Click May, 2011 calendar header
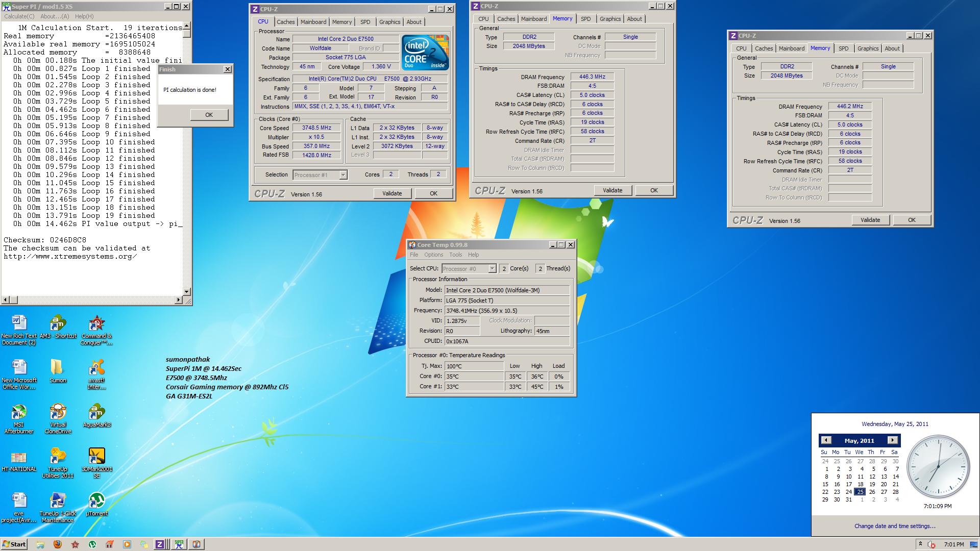The width and height of the screenshot is (980, 551). [860, 441]
